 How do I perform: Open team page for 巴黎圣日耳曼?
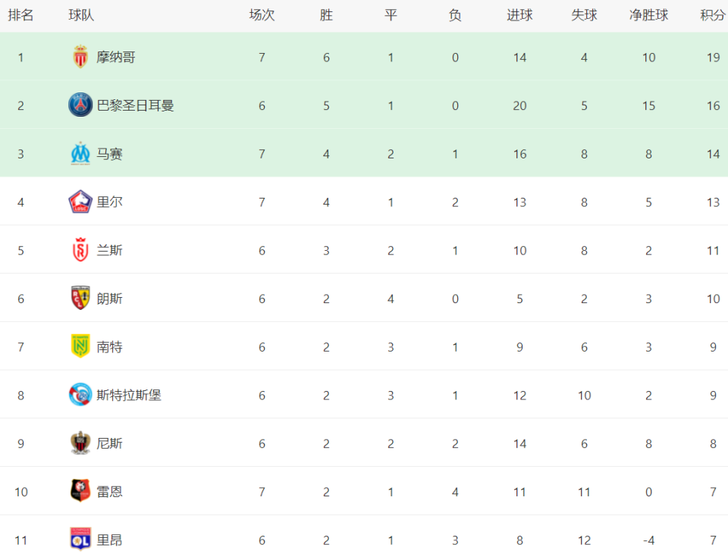point(136,105)
